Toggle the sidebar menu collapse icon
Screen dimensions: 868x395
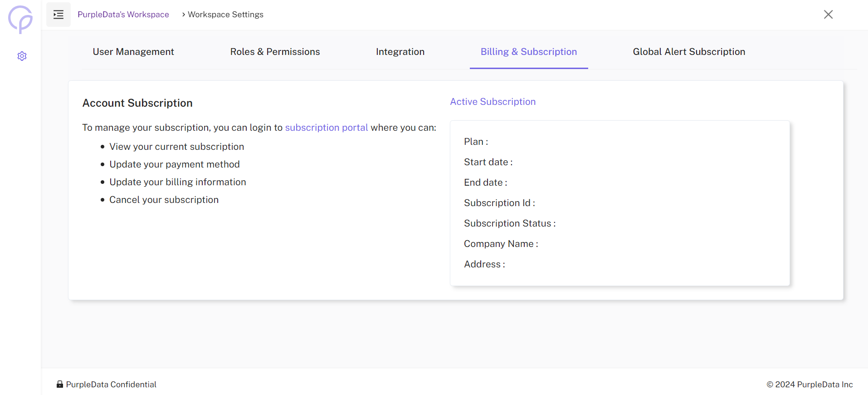point(59,15)
